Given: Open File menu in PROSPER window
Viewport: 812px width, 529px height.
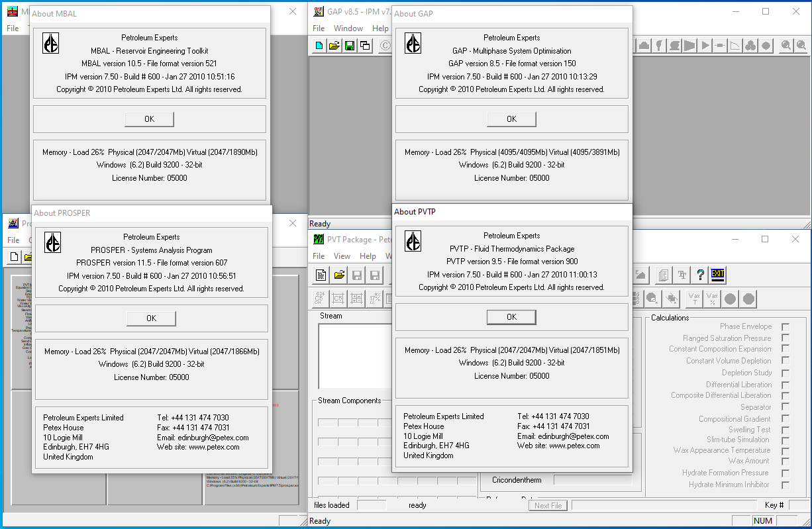Looking at the screenshot, I should tap(13, 240).
